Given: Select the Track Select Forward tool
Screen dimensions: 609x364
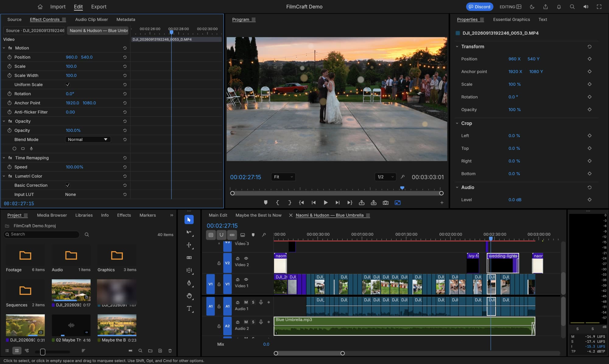Looking at the screenshot, I should [189, 232].
